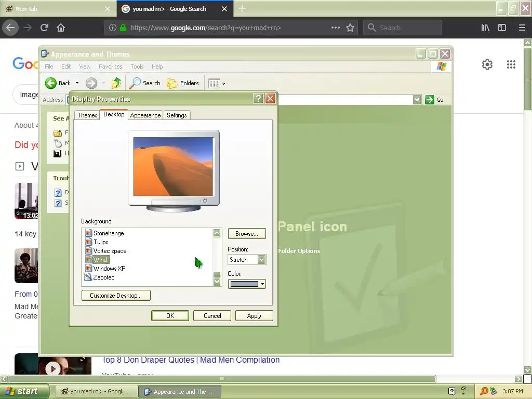Confirm with OK button
The height and width of the screenshot is (399, 532).
pos(170,315)
